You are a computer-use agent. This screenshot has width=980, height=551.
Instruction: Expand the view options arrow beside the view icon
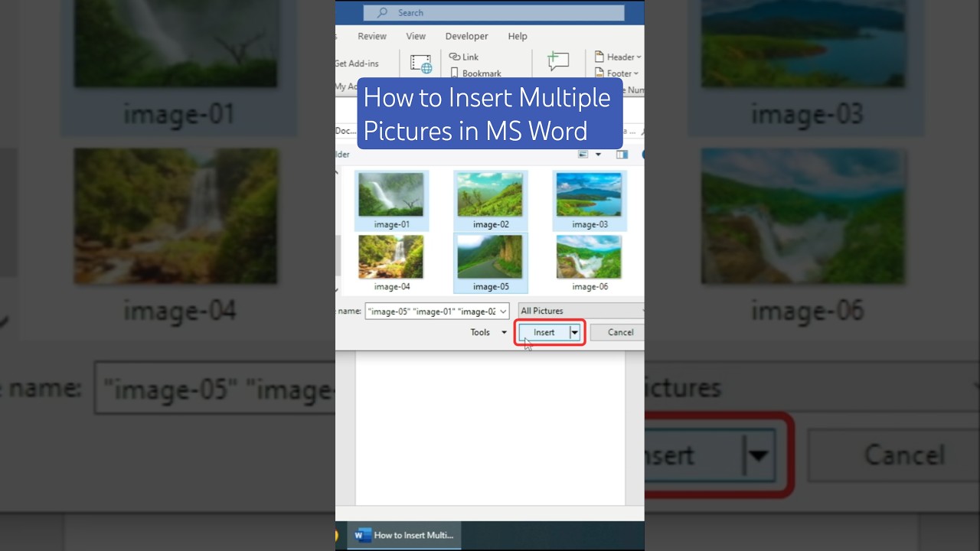click(x=598, y=155)
